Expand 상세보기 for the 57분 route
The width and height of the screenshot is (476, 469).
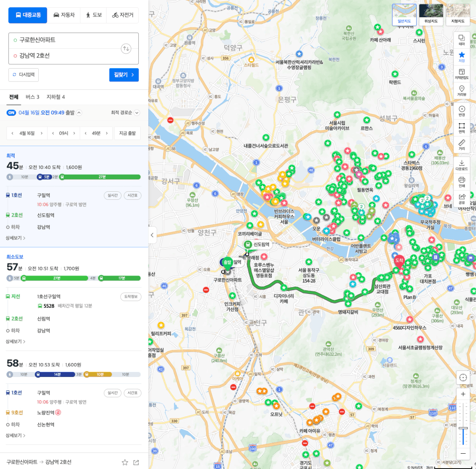[x=15, y=341]
